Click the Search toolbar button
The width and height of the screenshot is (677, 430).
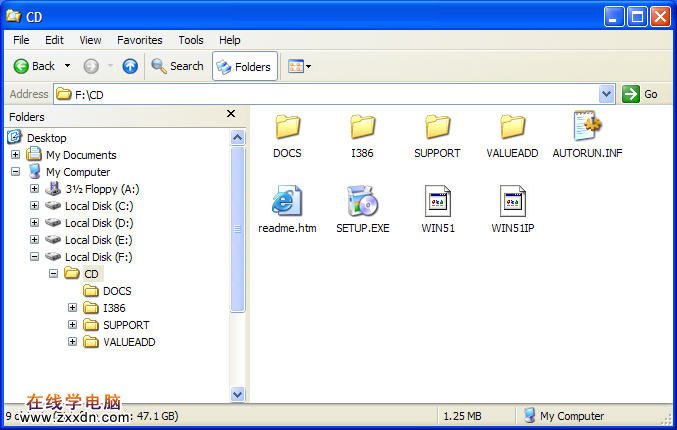pos(177,66)
